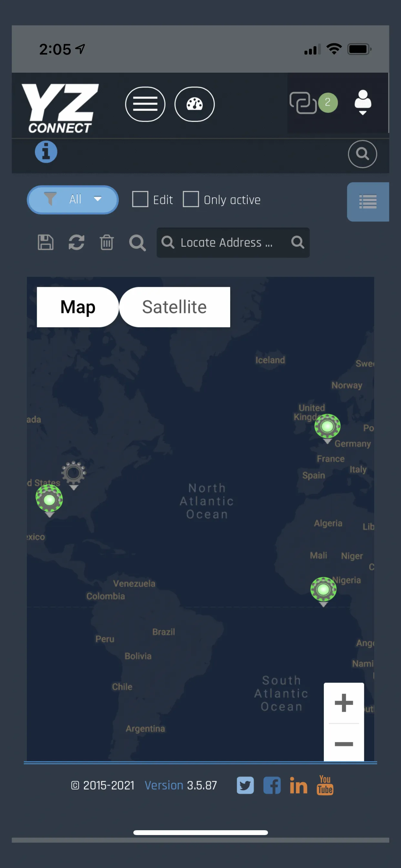401x868 pixels.
Task: Open the All filter dropdown
Action: [x=73, y=200]
